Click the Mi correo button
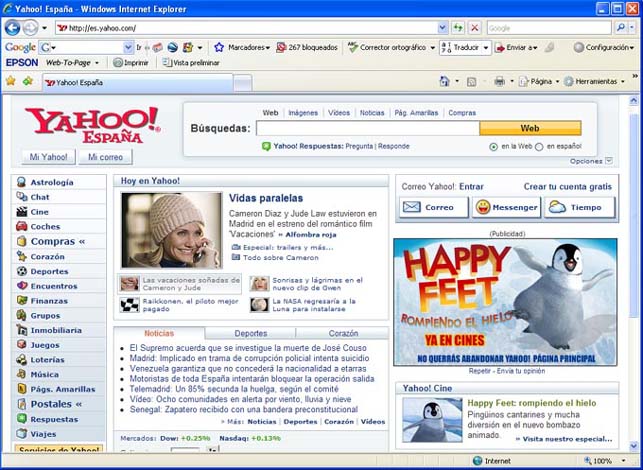 105,157
